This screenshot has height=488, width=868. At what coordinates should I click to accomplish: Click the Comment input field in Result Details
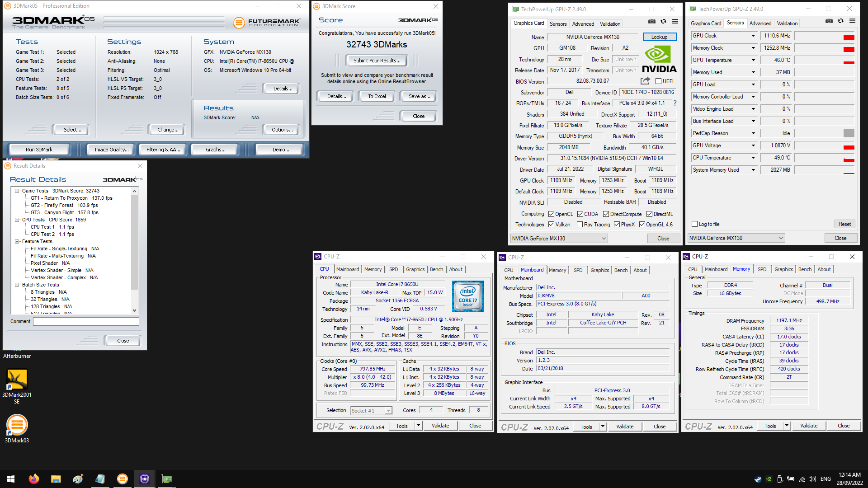(86, 322)
